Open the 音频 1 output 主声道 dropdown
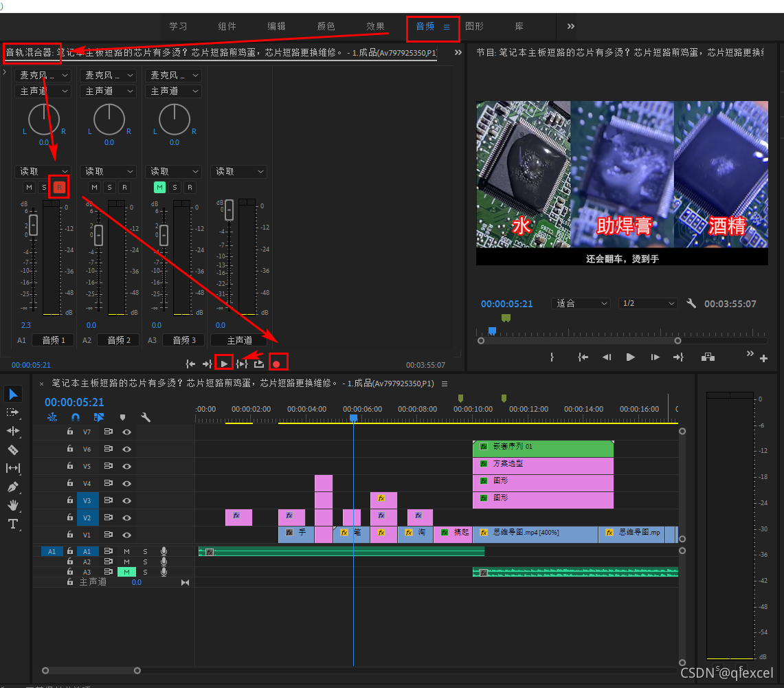Screen dimensions: 784x688 pyautogui.click(x=43, y=91)
